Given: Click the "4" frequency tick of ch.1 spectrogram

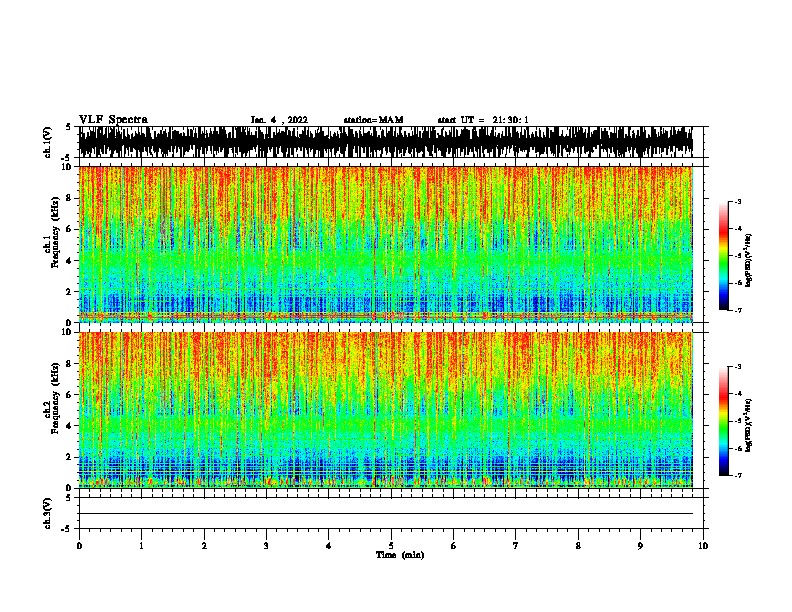Looking at the screenshot, I should (x=70, y=261).
